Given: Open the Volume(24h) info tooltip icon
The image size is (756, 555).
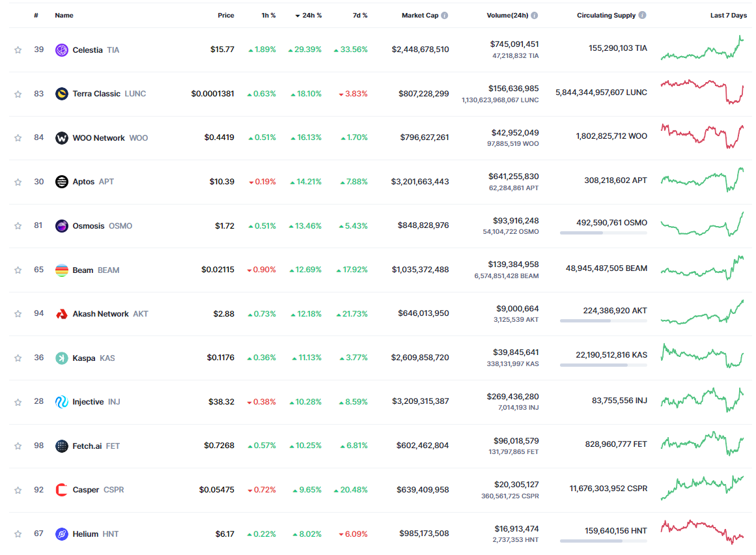Looking at the screenshot, I should 535,16.
